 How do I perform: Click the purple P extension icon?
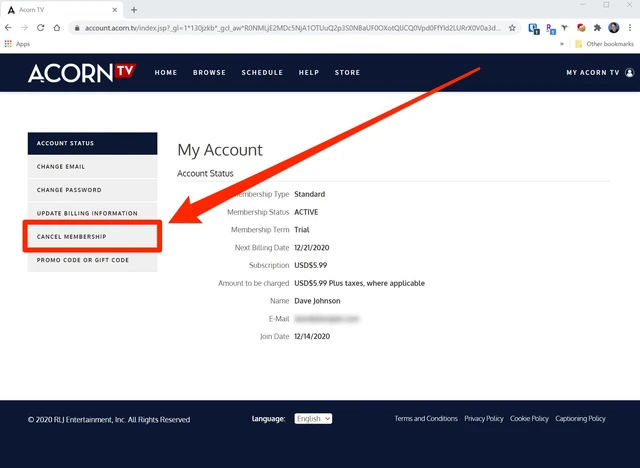[x=551, y=29]
